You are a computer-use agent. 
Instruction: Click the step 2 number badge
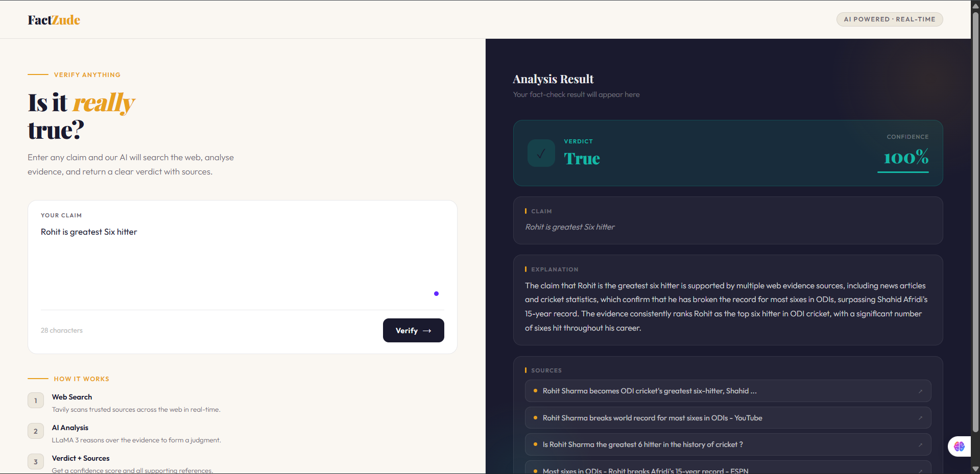click(x=36, y=431)
